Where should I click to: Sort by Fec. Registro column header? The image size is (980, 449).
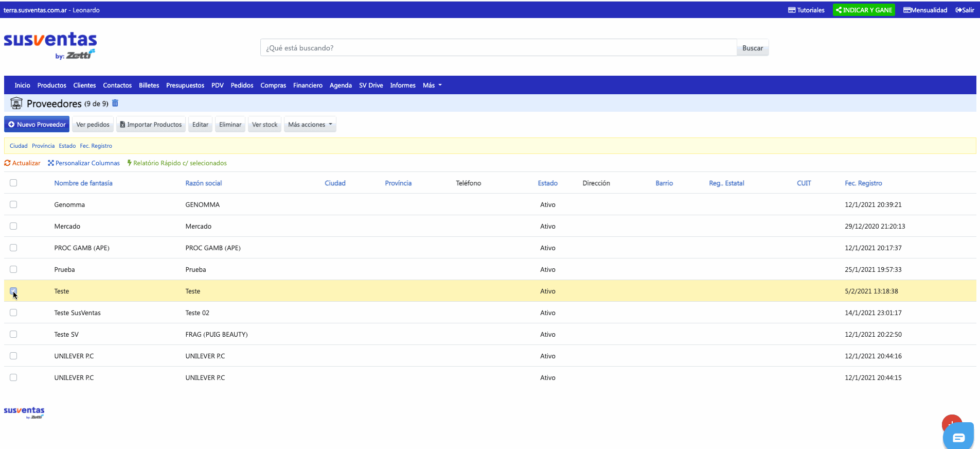[863, 183]
